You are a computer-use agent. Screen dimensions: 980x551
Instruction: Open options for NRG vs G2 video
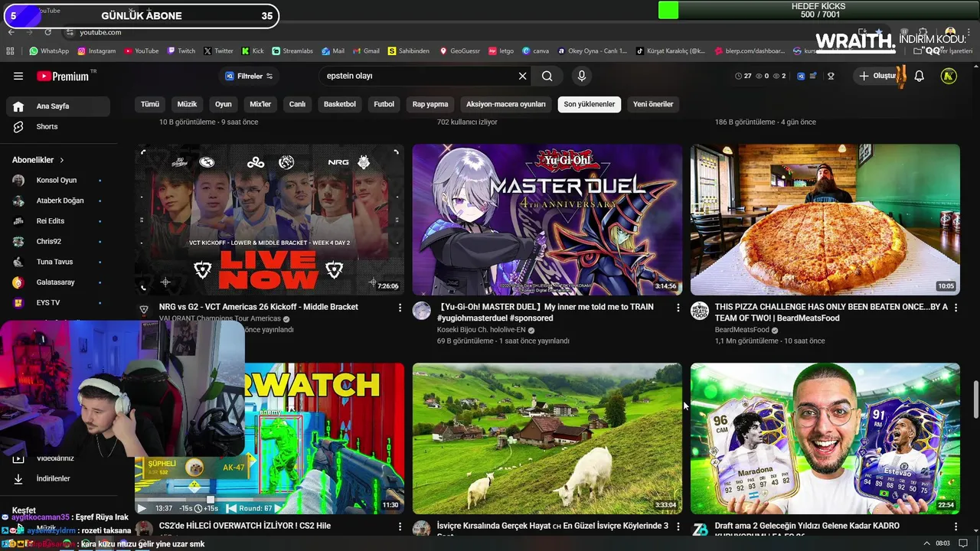coord(400,308)
